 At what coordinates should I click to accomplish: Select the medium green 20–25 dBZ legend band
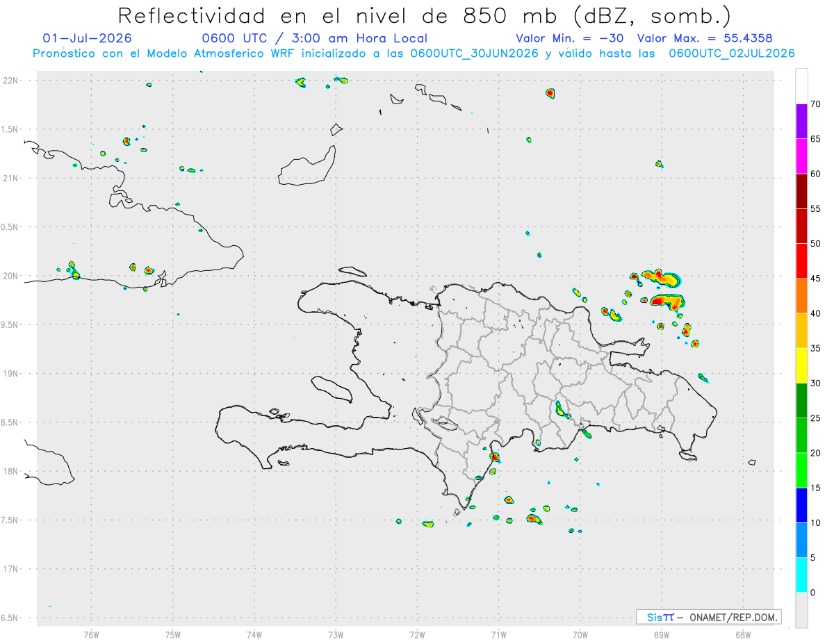801,436
